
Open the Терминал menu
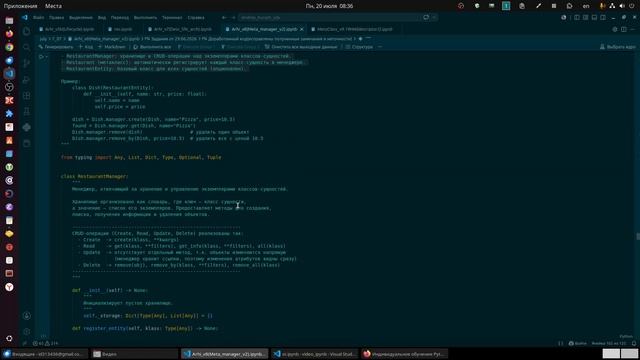coord(172,18)
